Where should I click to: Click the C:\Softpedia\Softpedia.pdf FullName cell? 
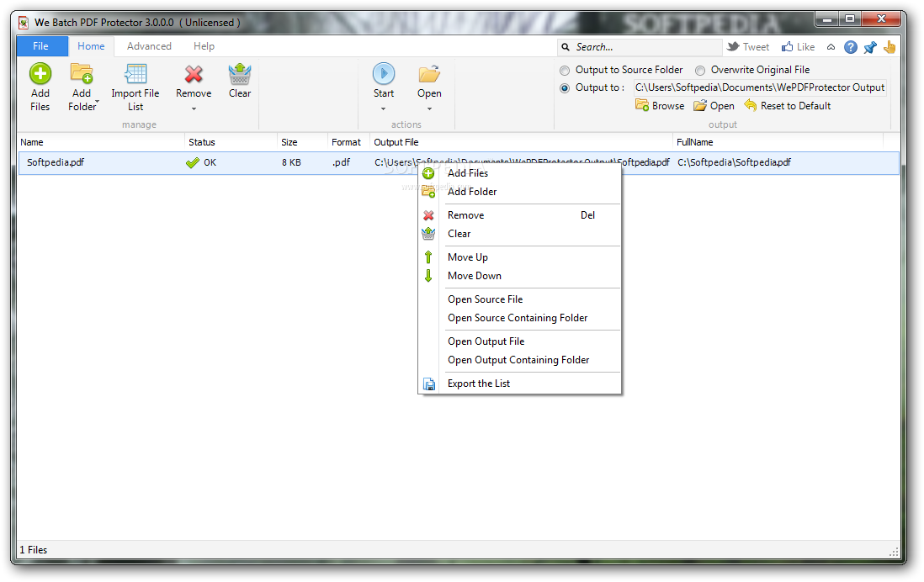734,162
